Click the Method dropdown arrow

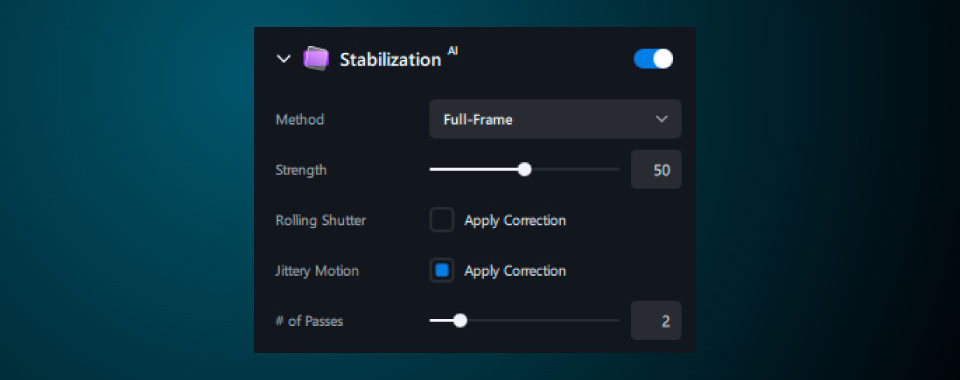point(661,119)
